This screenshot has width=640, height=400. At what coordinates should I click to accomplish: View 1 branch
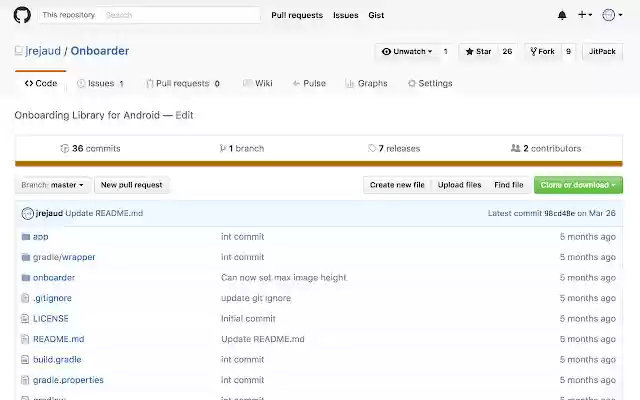(x=242, y=148)
